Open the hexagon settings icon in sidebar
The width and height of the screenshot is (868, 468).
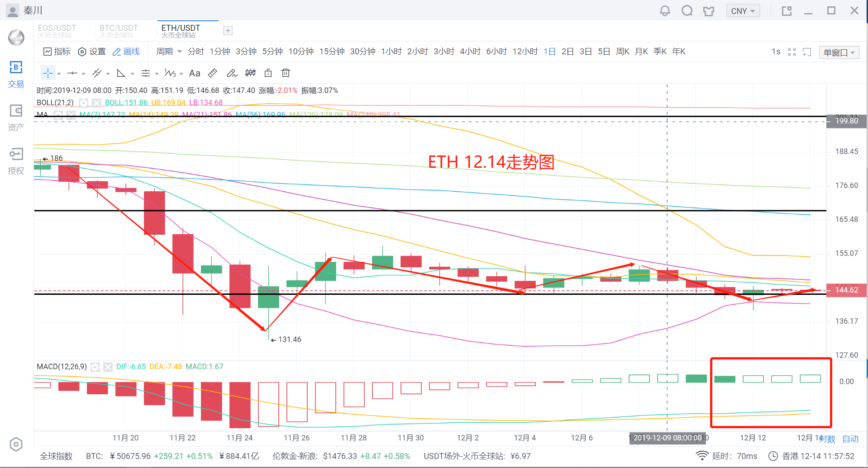pyautogui.click(x=16, y=444)
